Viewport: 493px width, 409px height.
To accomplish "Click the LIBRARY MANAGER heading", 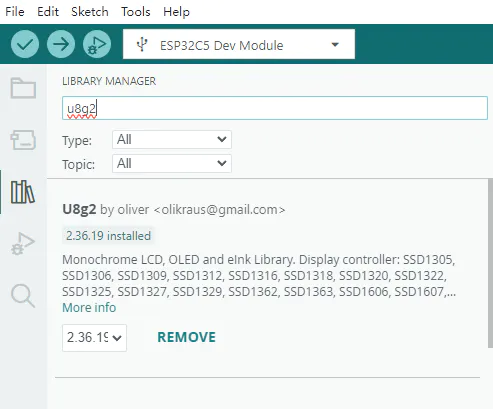I will coord(109,81).
